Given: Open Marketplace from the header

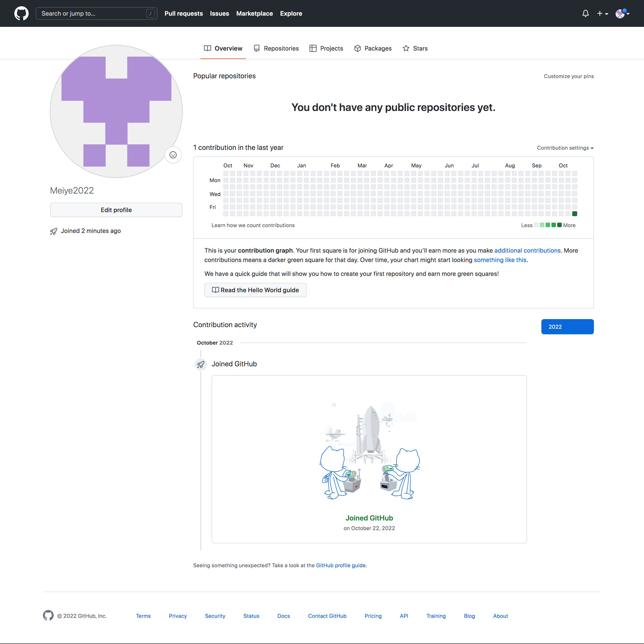Looking at the screenshot, I should click(x=254, y=13).
